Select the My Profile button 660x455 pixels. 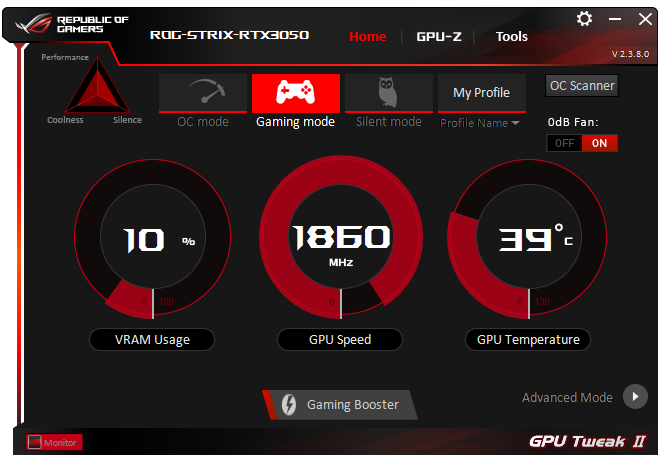[x=482, y=93]
